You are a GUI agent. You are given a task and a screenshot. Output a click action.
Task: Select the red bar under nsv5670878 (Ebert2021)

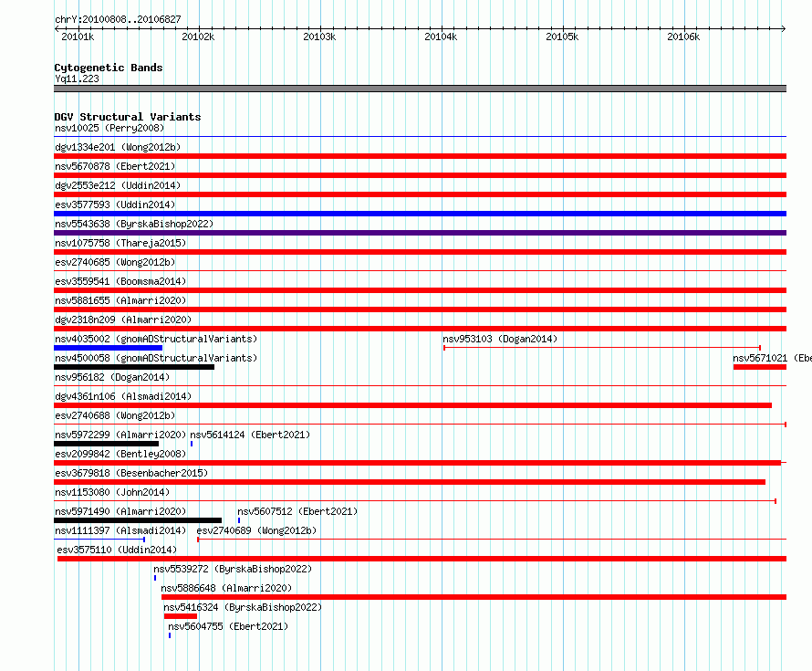[x=420, y=175]
